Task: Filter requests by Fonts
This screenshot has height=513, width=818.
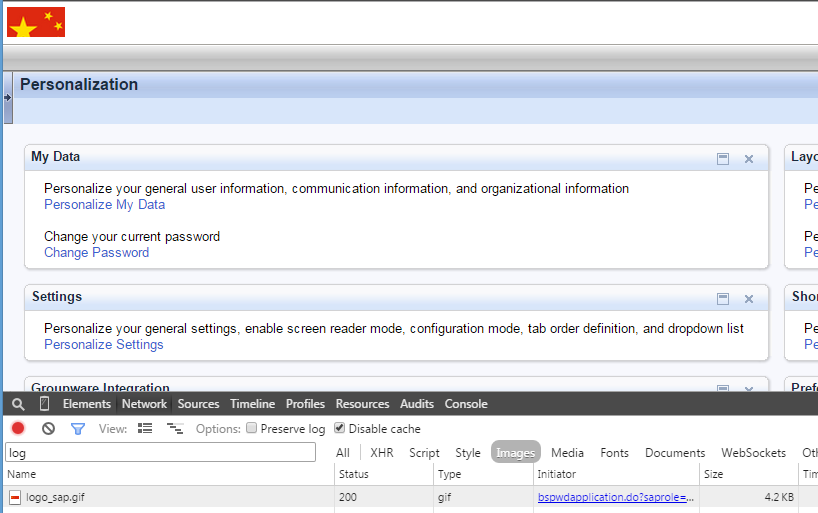Action: tap(615, 453)
